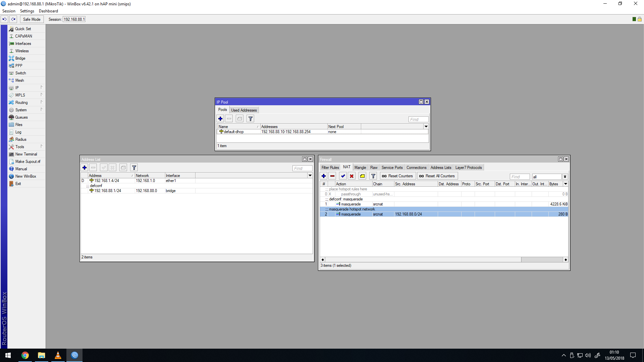Open the counters dropdown showing 'all' in Firewall

565,176
